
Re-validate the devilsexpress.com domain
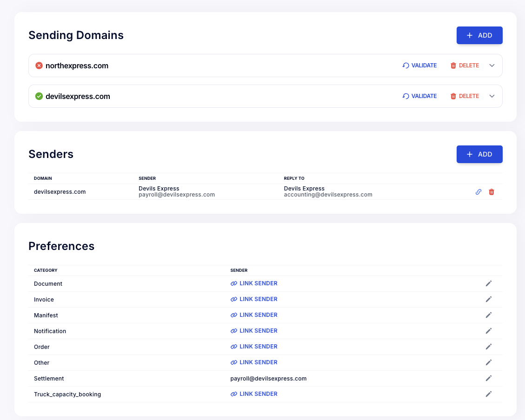pos(419,96)
